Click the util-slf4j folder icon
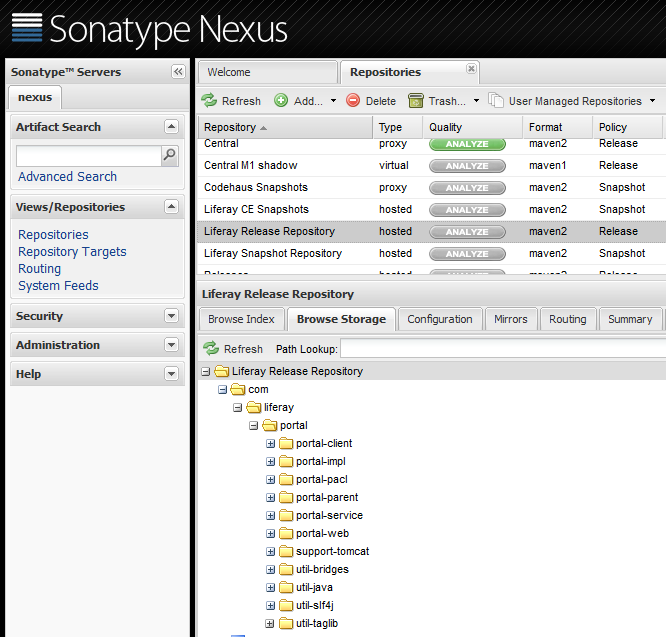 coord(286,605)
